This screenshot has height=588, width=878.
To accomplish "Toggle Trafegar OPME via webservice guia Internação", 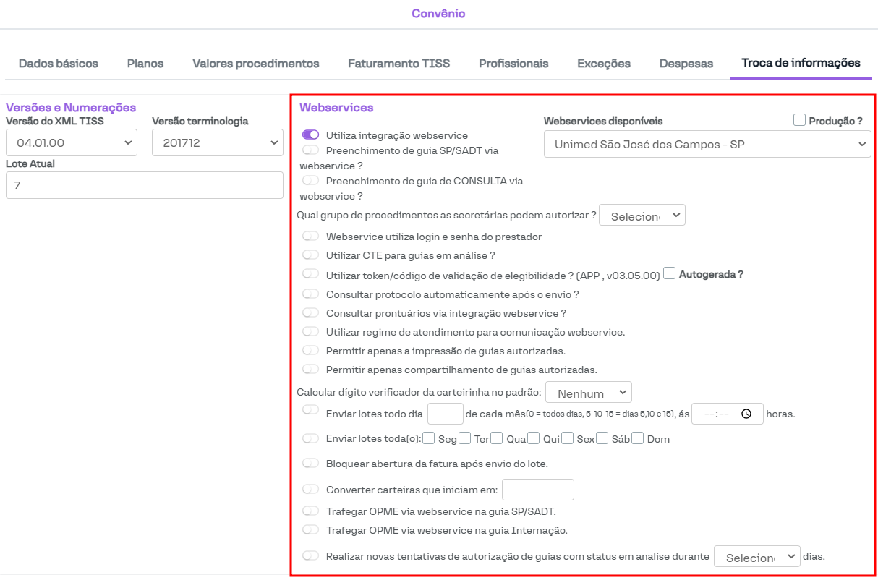I will tap(310, 529).
